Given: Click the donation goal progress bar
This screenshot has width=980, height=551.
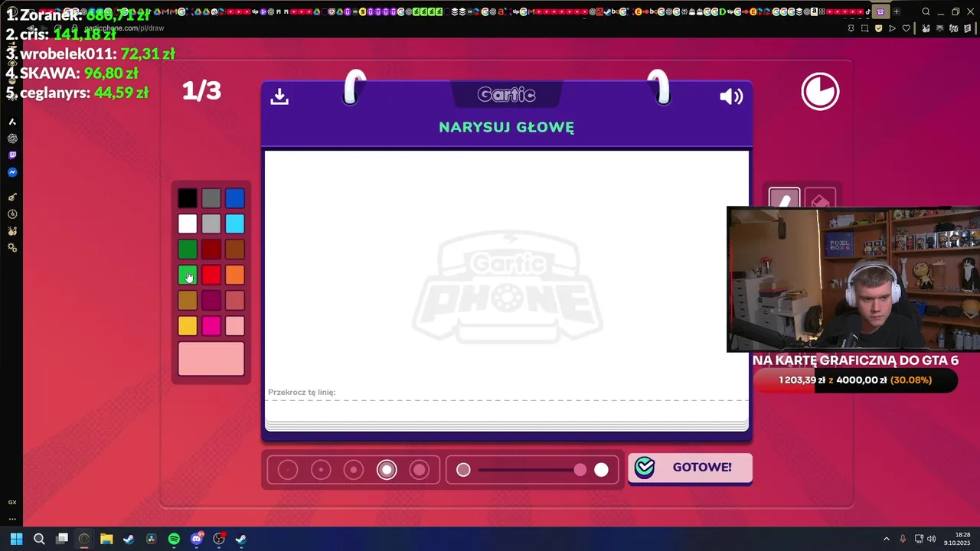Looking at the screenshot, I should click(x=855, y=380).
